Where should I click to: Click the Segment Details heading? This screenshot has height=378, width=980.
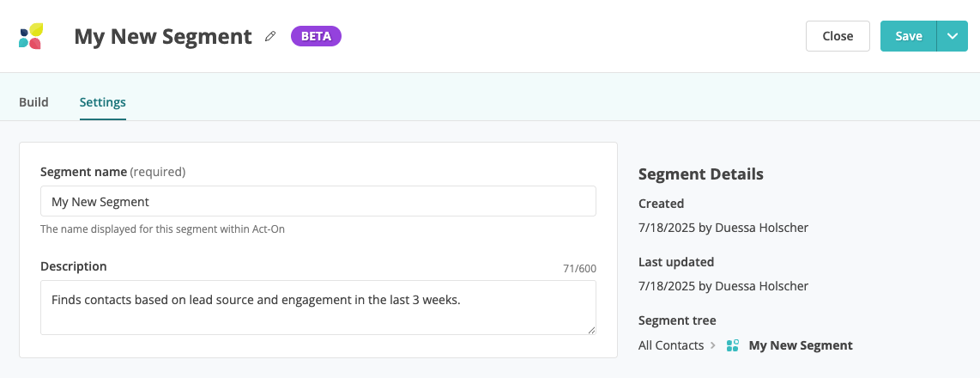click(x=700, y=174)
